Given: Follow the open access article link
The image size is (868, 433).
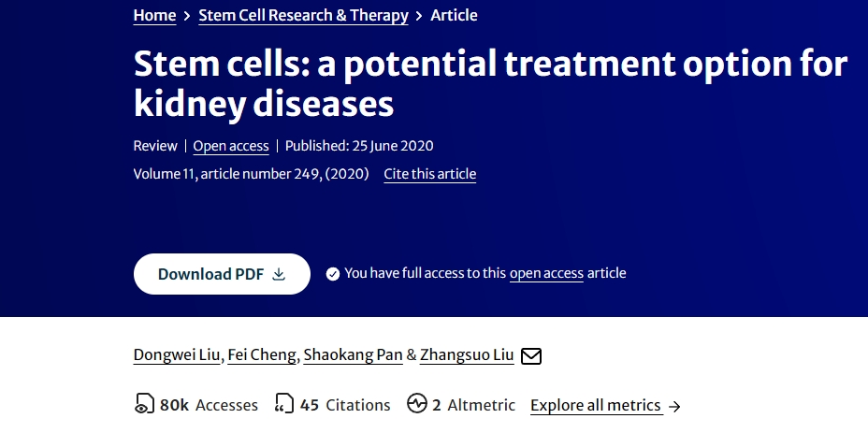Looking at the screenshot, I should 546,273.
